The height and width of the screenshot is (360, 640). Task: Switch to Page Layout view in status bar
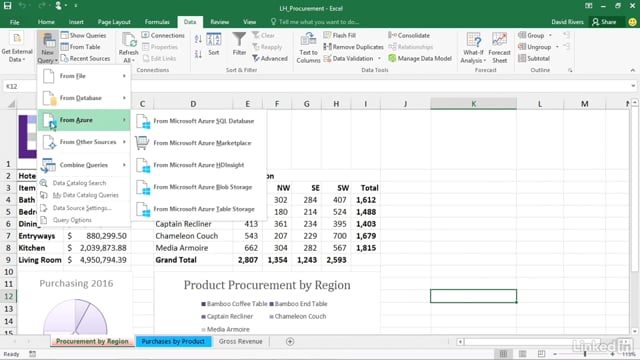click(x=522, y=354)
